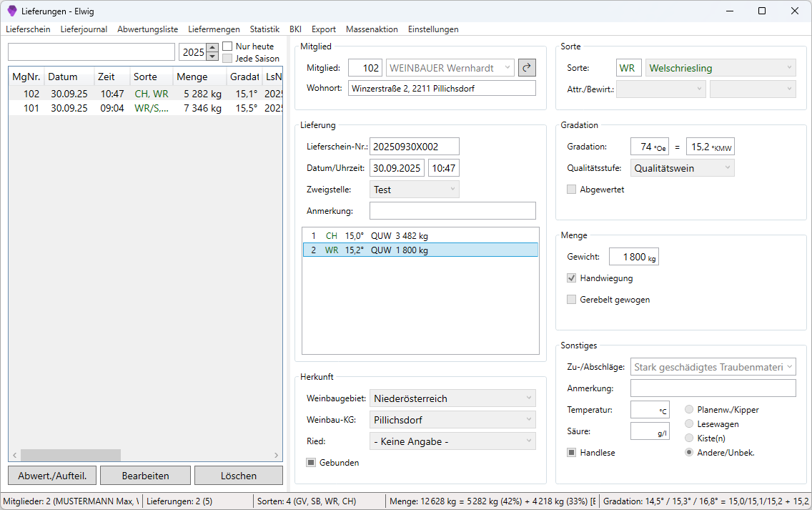Viewport: 812px width, 510px height.
Task: Select delivery part 2 WR 1 800 kg
Action: pos(420,250)
